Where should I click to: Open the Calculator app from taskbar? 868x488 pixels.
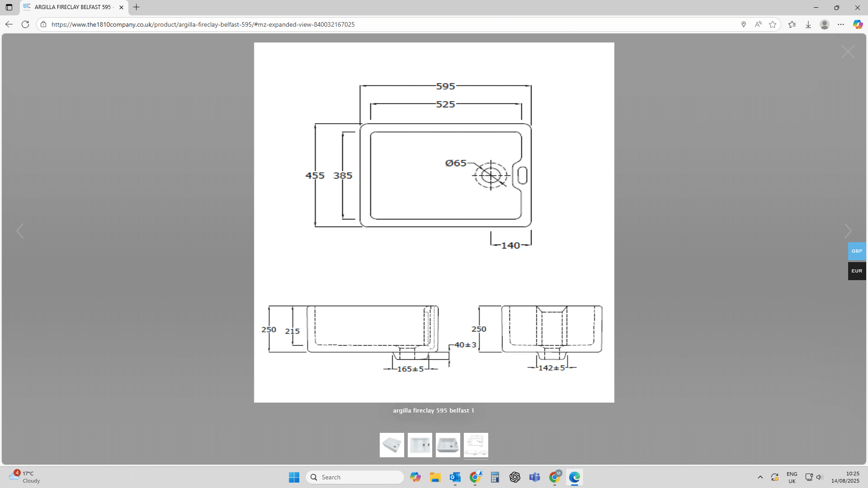coord(495,477)
